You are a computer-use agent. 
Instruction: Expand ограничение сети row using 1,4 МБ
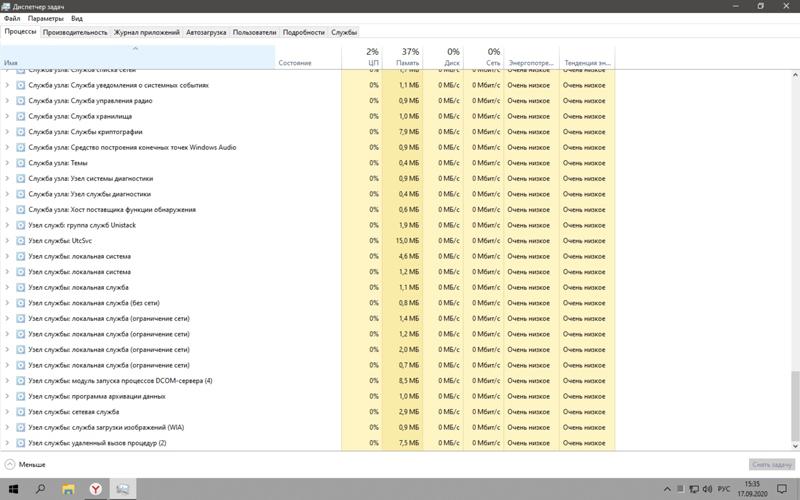point(7,319)
